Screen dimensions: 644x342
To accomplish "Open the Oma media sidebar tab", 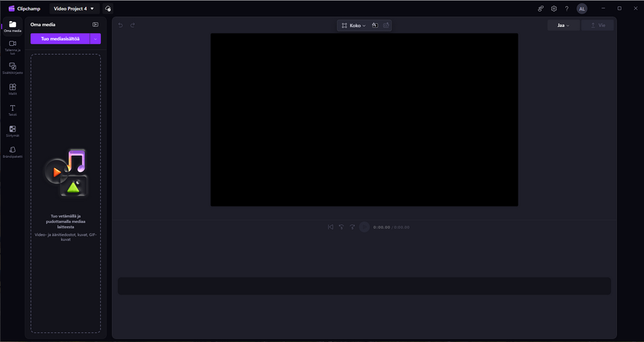I will click(12, 26).
